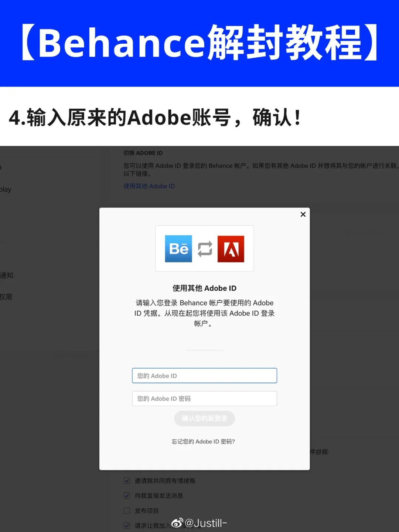
Task: Click the 确认您的新登录 button
Action: tap(204, 419)
